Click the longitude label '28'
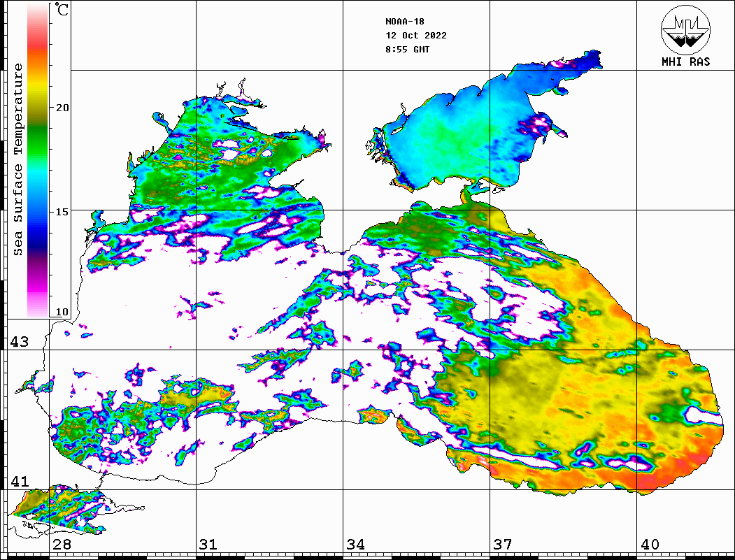The width and height of the screenshot is (735, 560). click(62, 544)
